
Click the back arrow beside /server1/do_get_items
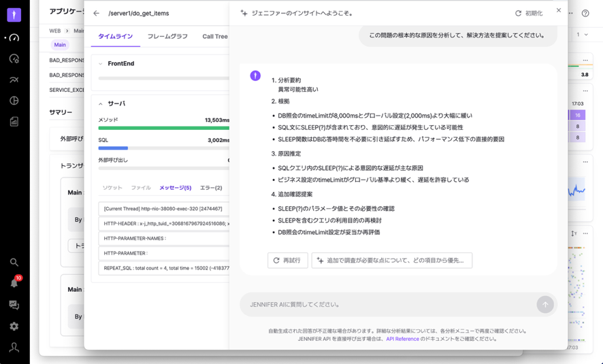point(96,14)
